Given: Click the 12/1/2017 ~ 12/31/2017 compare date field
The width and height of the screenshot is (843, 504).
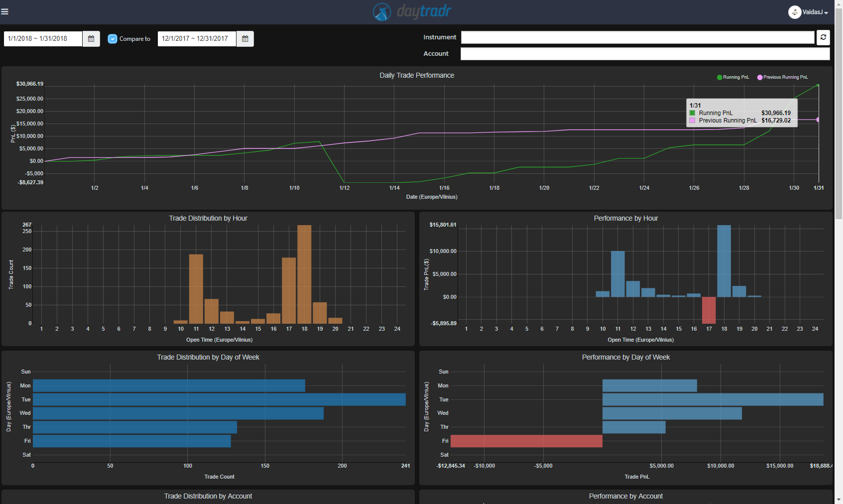Looking at the screenshot, I should coord(197,39).
